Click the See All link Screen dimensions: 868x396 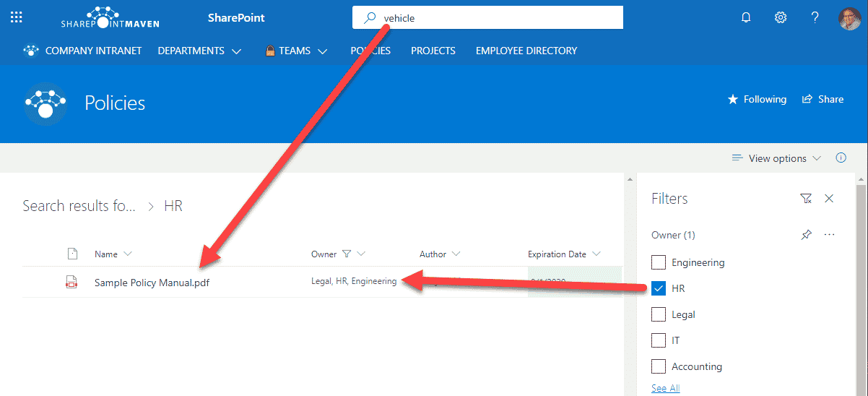(x=665, y=388)
